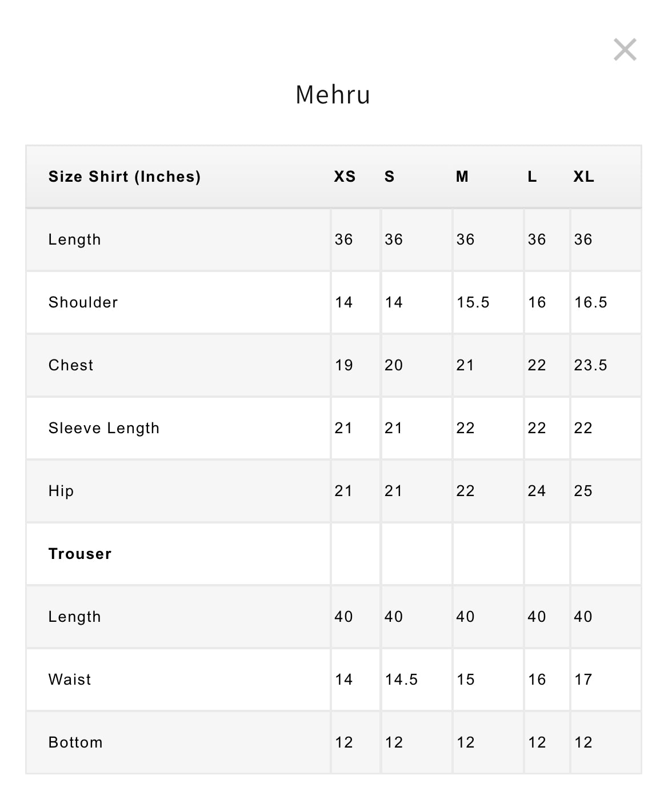Click the 16.5 shoulder value for XL
Image resolution: width=672 pixels, height=803 pixels.
591,302
